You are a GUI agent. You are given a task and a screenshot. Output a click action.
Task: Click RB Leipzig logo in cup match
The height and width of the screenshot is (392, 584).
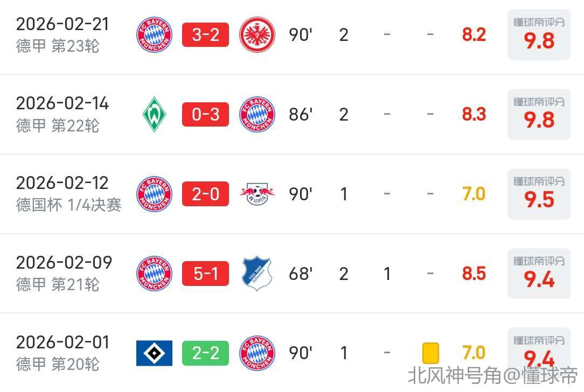pyautogui.click(x=257, y=194)
